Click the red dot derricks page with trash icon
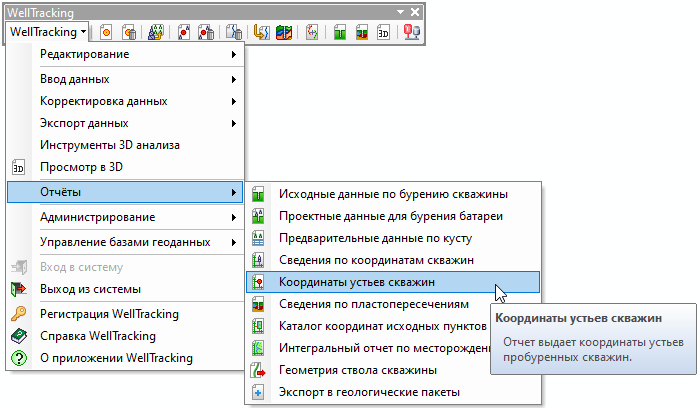This screenshot has width=700, height=408. [x=206, y=32]
